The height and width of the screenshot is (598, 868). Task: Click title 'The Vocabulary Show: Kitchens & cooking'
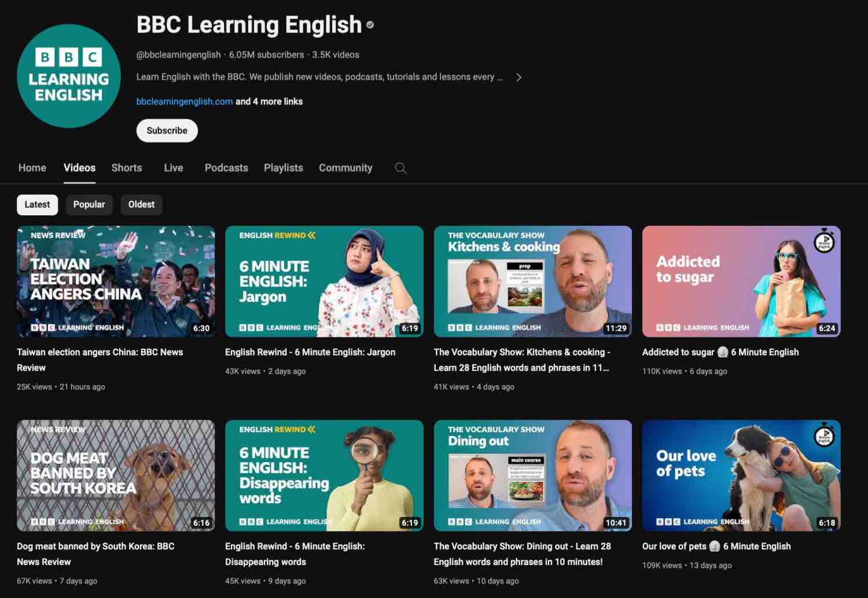point(522,359)
